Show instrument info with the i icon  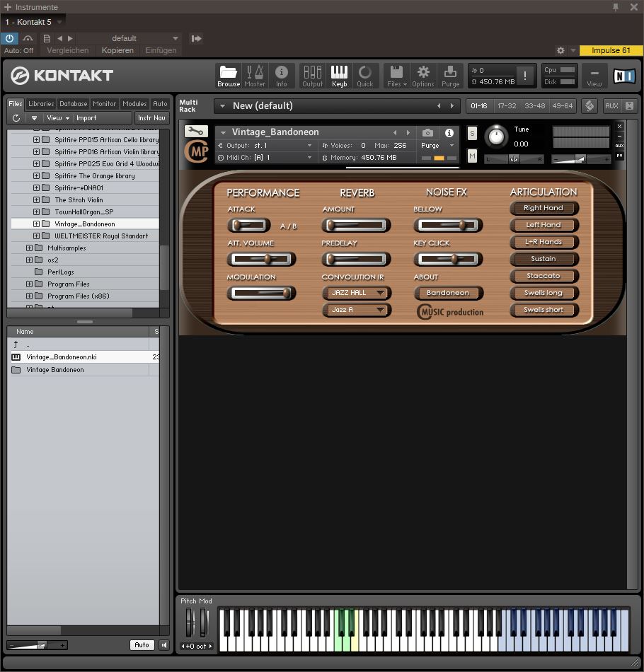click(x=449, y=133)
